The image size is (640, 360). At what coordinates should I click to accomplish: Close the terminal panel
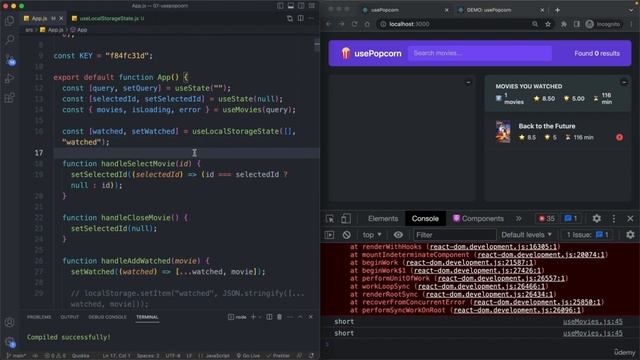pos(311,317)
